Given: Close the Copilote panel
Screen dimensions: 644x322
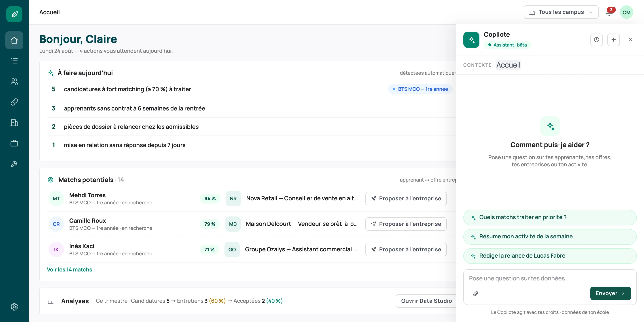Looking at the screenshot, I should click(631, 40).
